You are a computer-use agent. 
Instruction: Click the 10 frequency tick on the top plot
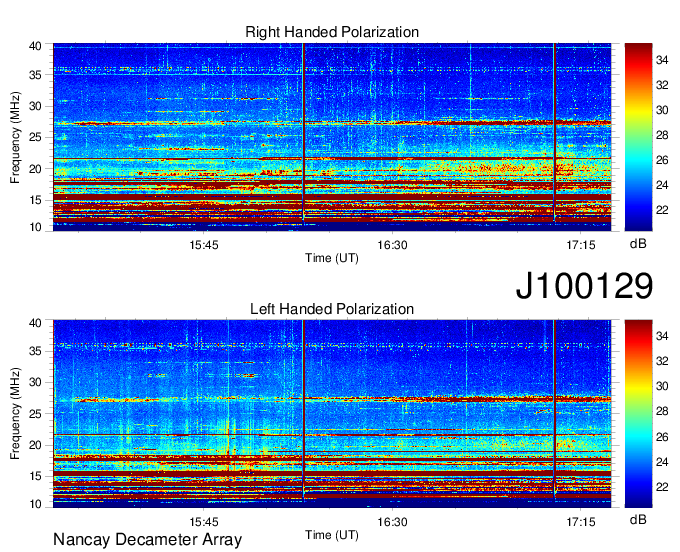35,227
